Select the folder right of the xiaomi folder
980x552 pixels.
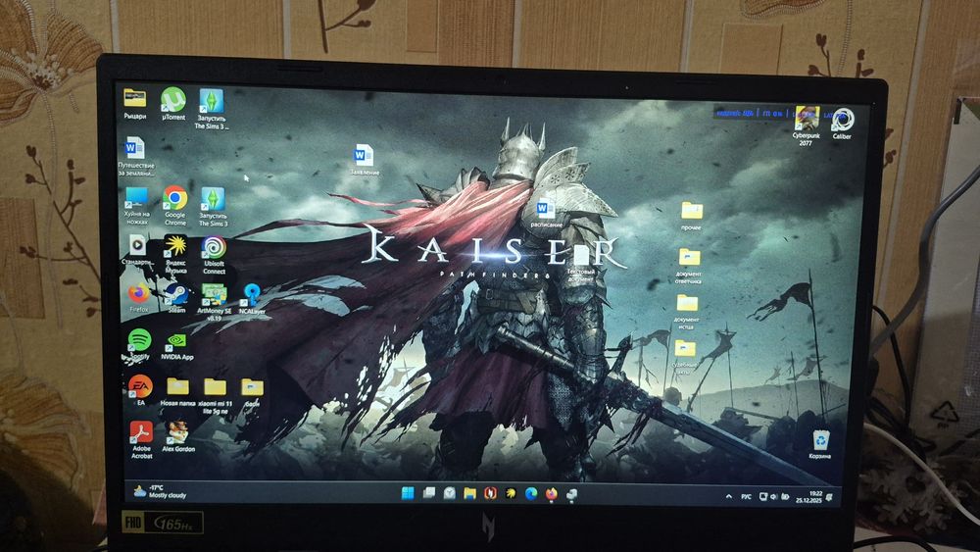[252, 392]
